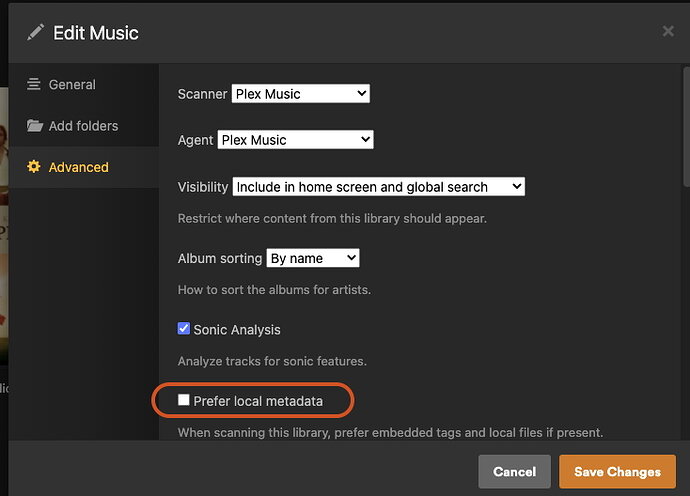Click the dialog's vertical scrollbar
Viewport: 690px width, 496px height.
pos(686,127)
